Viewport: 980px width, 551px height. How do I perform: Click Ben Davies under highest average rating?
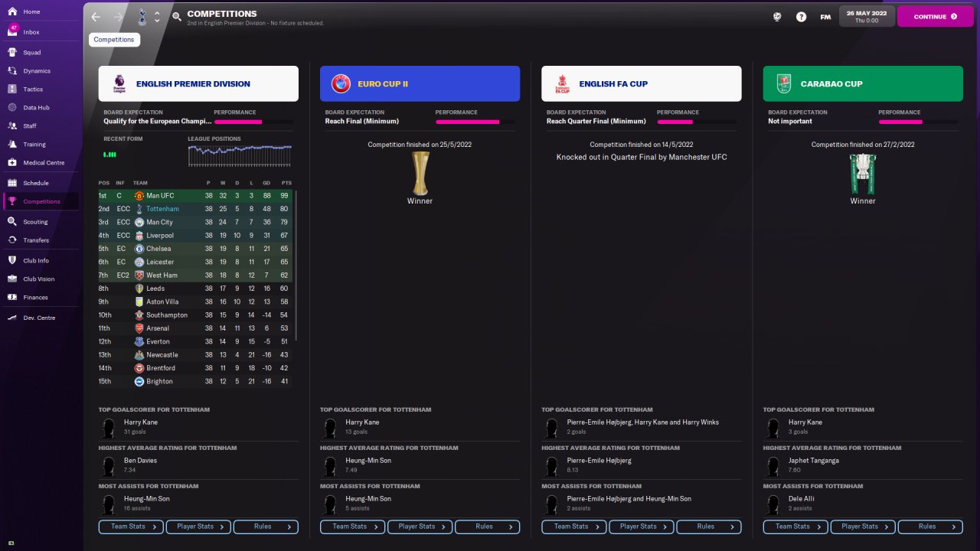[139, 461]
